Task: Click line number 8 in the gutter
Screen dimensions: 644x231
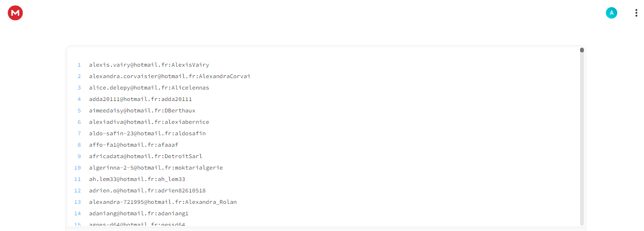Action: click(79, 145)
